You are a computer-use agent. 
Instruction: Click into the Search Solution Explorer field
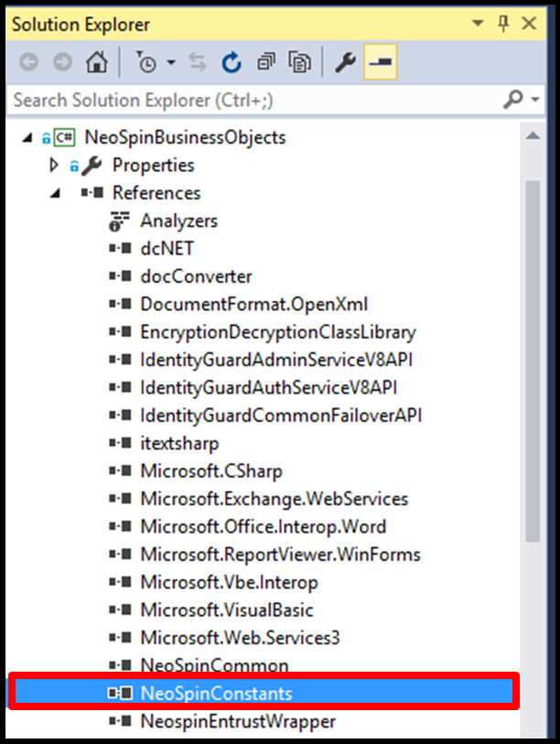[x=255, y=100]
